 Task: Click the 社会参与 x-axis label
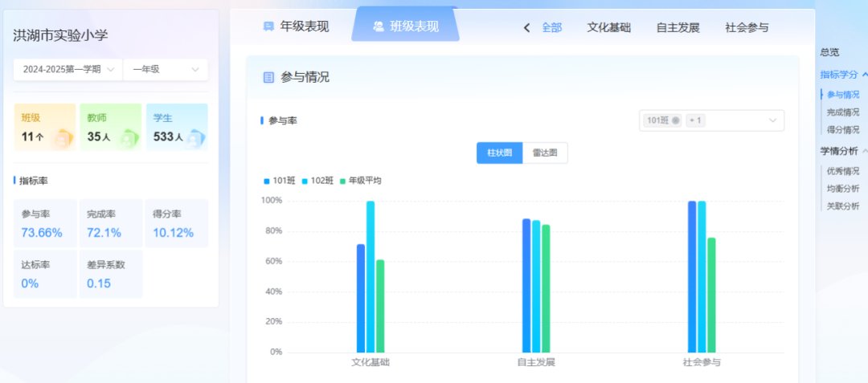click(702, 363)
